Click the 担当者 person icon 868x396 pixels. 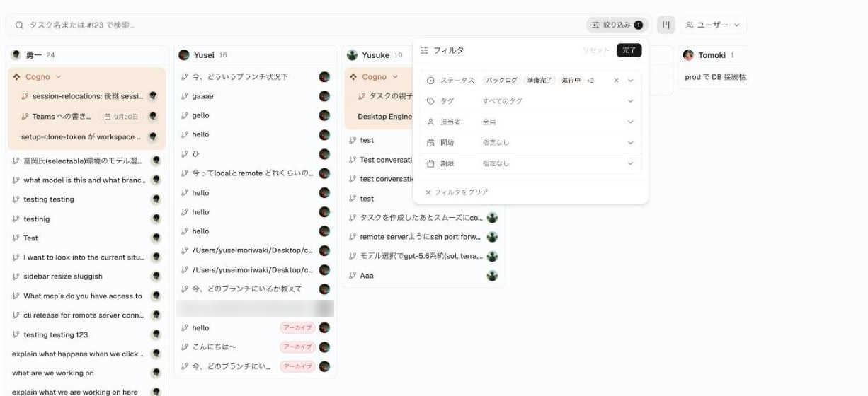click(x=430, y=122)
